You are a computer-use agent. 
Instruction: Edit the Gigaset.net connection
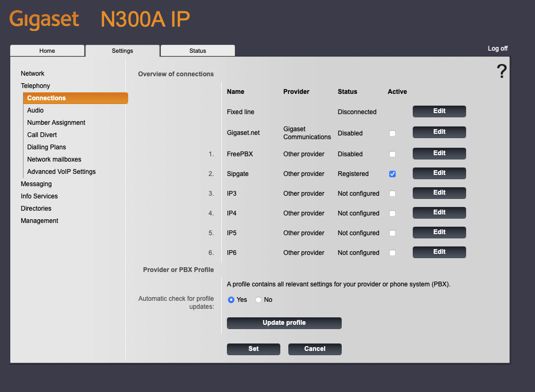pyautogui.click(x=439, y=132)
